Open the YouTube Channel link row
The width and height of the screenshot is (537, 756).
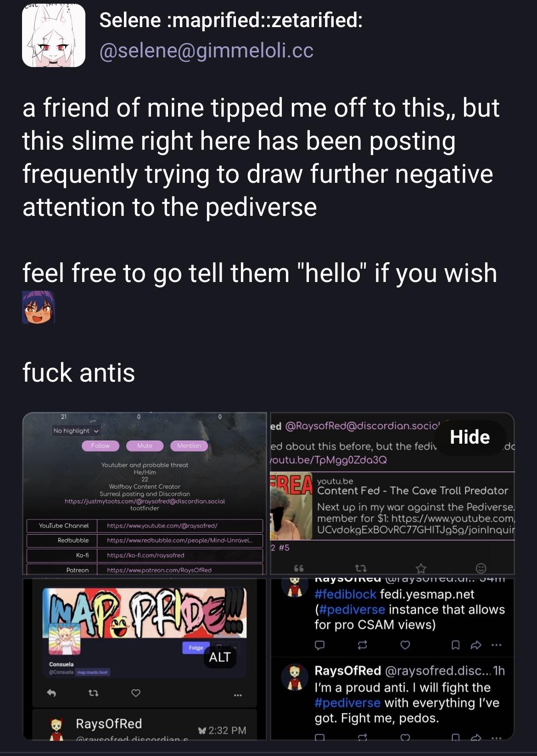145,525
